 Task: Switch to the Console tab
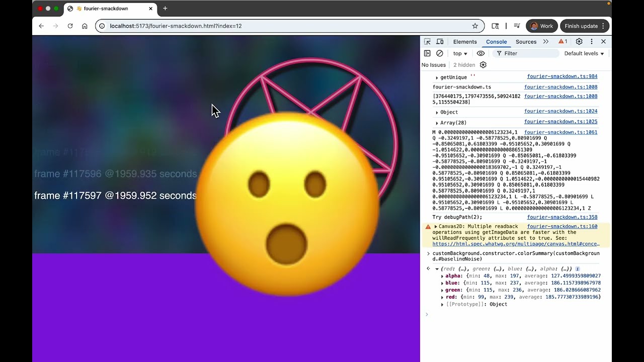[x=496, y=42]
